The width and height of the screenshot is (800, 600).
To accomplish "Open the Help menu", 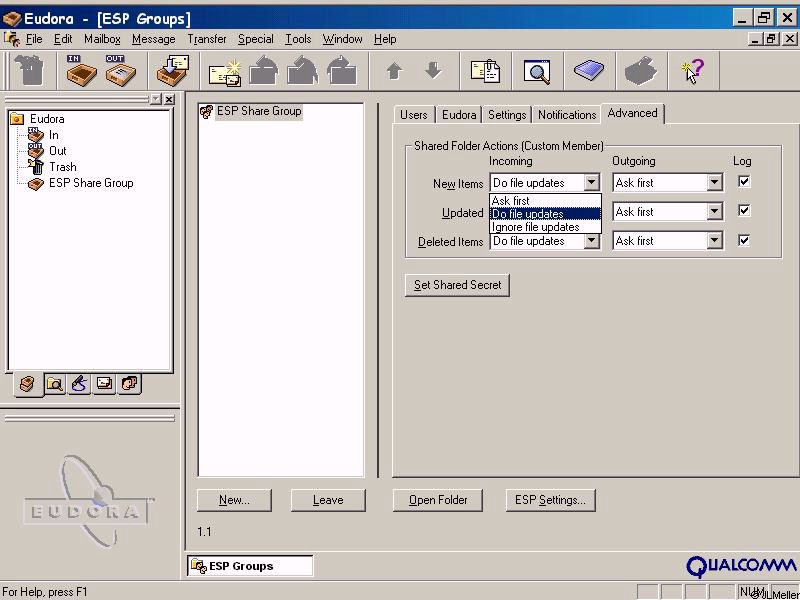I will (385, 39).
